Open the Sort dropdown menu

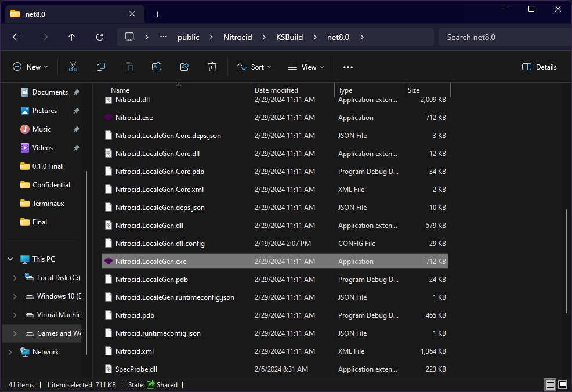pyautogui.click(x=254, y=67)
